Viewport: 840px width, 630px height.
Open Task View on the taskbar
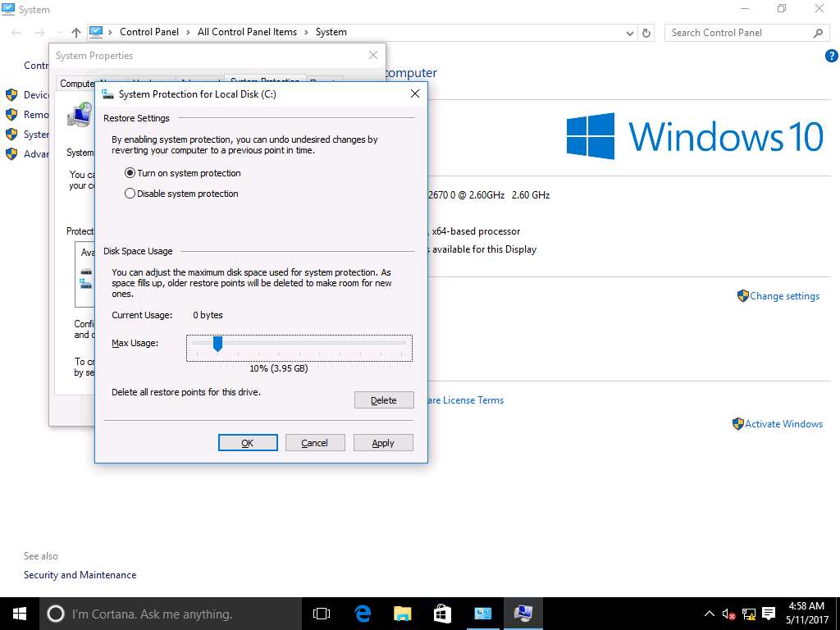[x=322, y=614]
